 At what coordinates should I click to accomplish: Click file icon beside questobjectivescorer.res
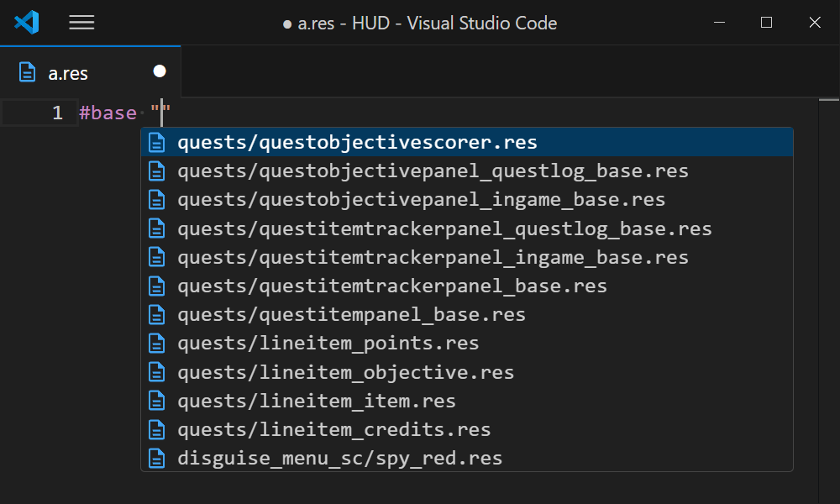point(157,143)
